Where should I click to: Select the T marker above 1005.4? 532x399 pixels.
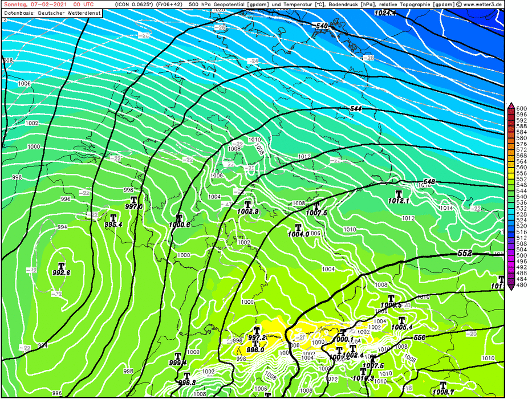[x=402, y=320]
